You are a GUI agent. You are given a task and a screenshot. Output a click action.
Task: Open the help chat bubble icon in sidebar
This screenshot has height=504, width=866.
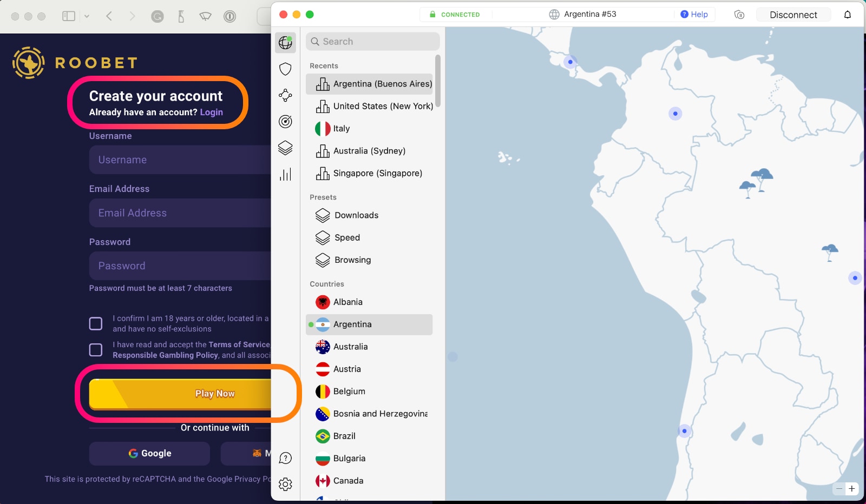[x=285, y=458]
